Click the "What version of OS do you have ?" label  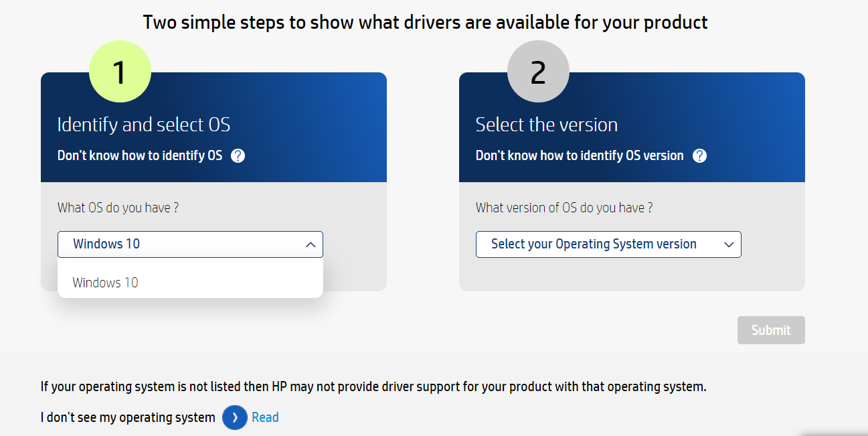click(563, 208)
